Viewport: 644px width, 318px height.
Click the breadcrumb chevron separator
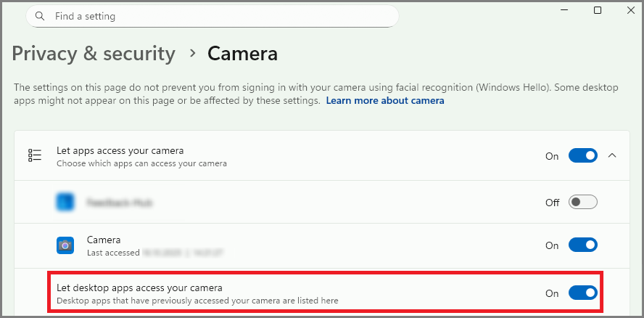coord(193,53)
